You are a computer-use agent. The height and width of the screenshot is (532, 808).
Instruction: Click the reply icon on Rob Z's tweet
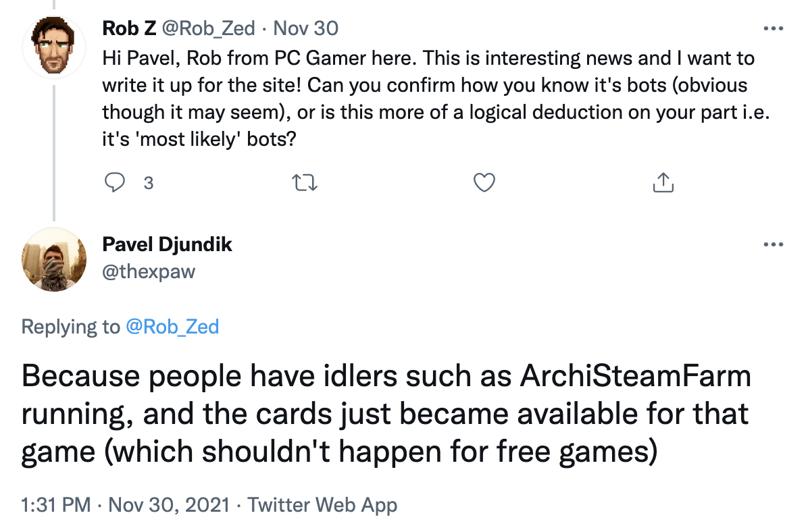(116, 182)
